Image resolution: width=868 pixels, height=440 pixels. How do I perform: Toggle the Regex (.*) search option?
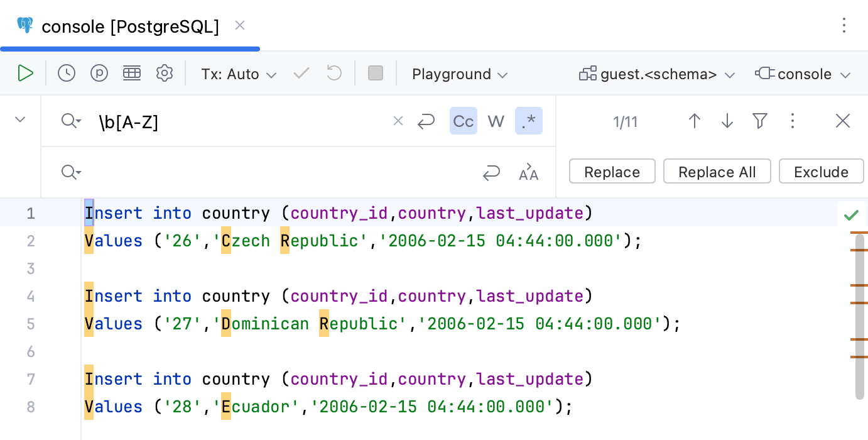coord(528,121)
